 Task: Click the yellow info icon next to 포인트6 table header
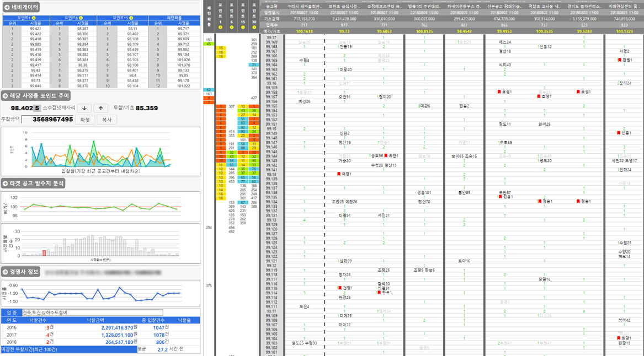[81, 18]
